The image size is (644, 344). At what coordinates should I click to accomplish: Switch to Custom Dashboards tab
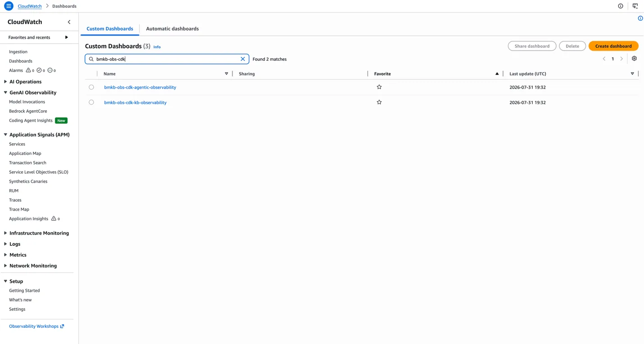click(110, 28)
